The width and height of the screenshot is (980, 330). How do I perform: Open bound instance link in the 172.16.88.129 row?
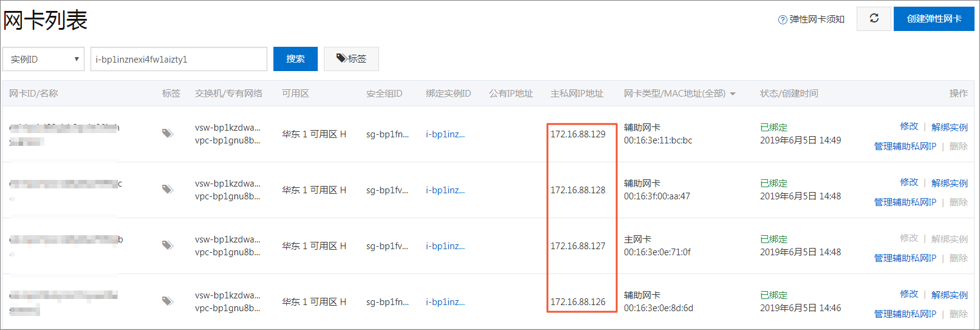pos(445,134)
